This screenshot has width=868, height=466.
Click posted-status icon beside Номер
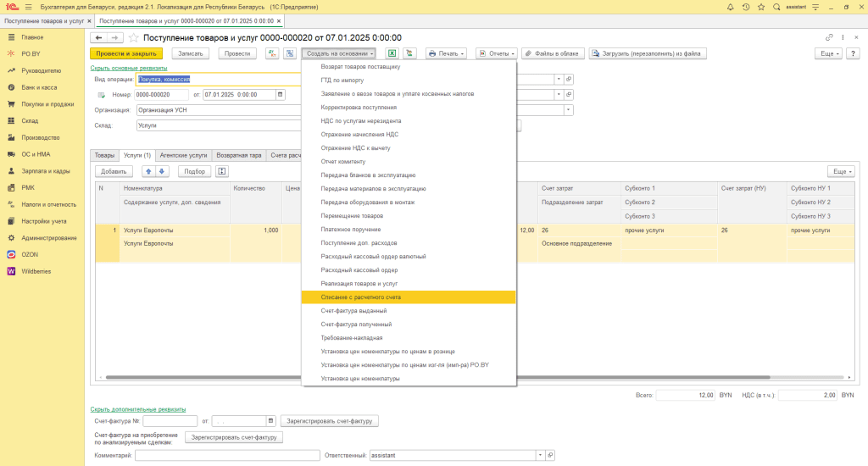[x=102, y=95]
